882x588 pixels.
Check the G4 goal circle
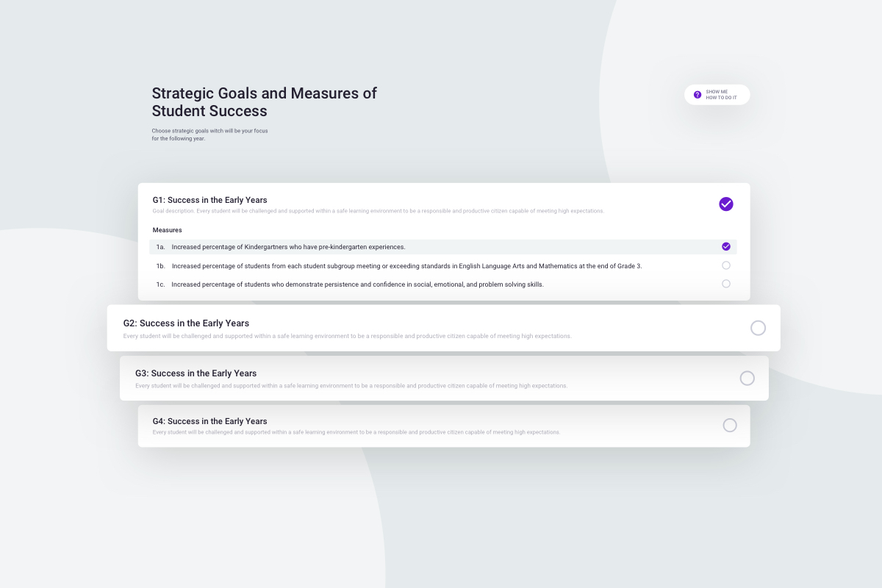click(730, 425)
